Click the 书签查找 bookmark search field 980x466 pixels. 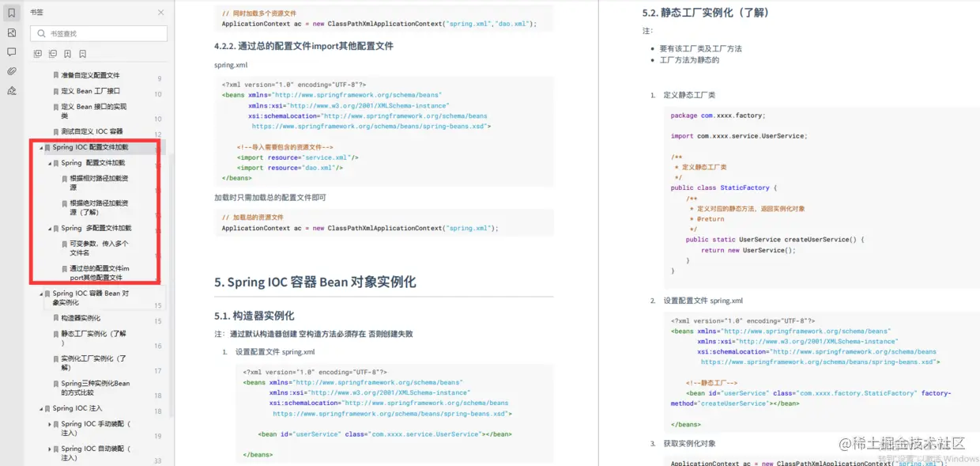coord(99,33)
